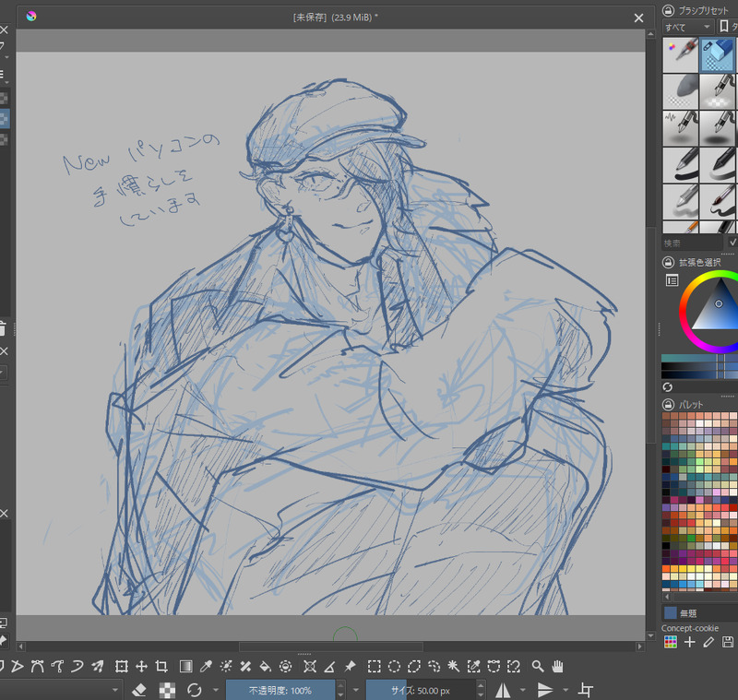738x700 pixels.
Task: Select the Polyline tool
Action: tap(17, 666)
